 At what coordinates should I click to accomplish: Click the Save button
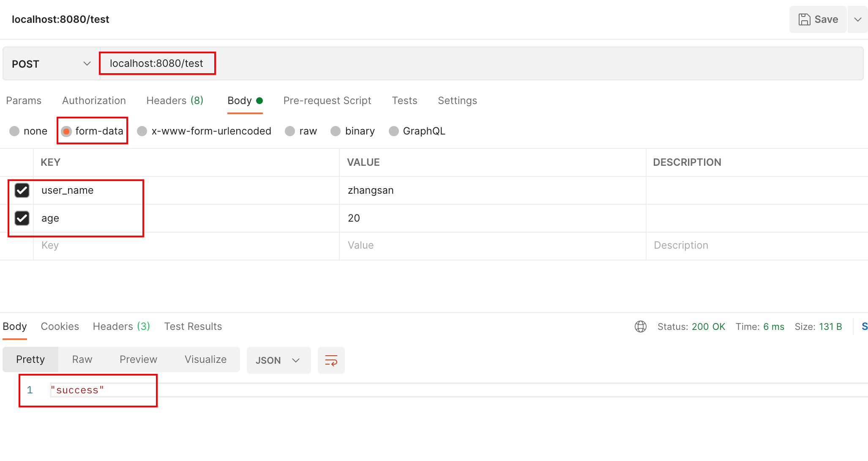pos(818,19)
